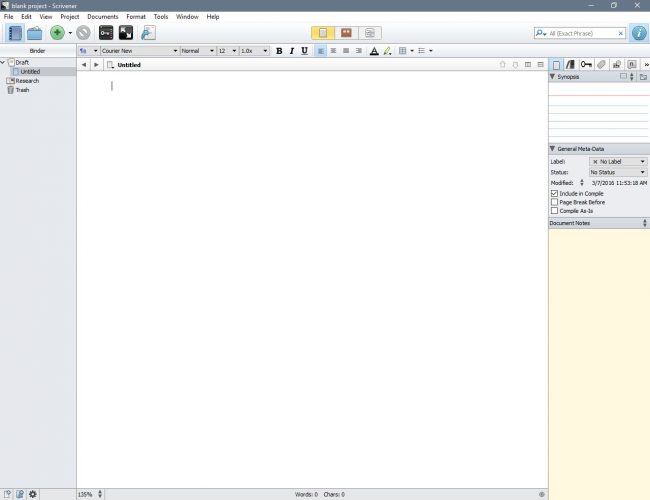Screen dimensions: 650x500
Task: Open the Documents menu
Action: 103,17
